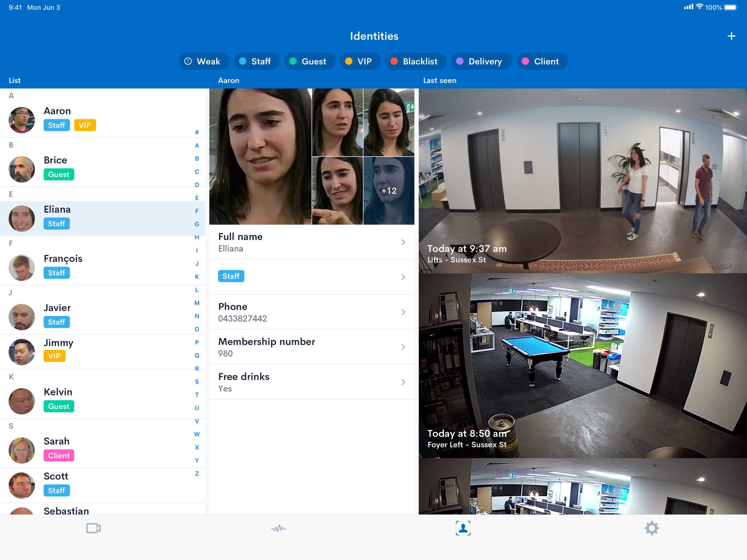Open the Staff tag row chevron
This screenshot has height=560, width=747.
click(403, 277)
